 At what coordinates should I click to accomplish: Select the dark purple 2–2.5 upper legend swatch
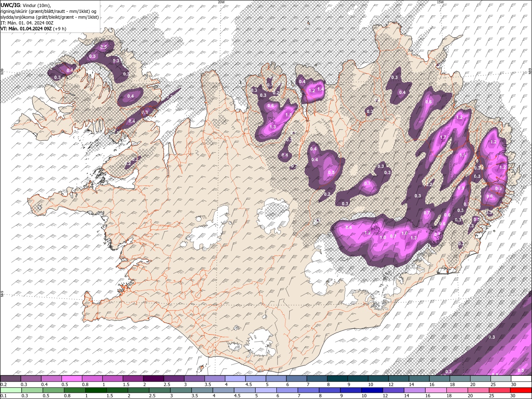[x=153, y=379]
